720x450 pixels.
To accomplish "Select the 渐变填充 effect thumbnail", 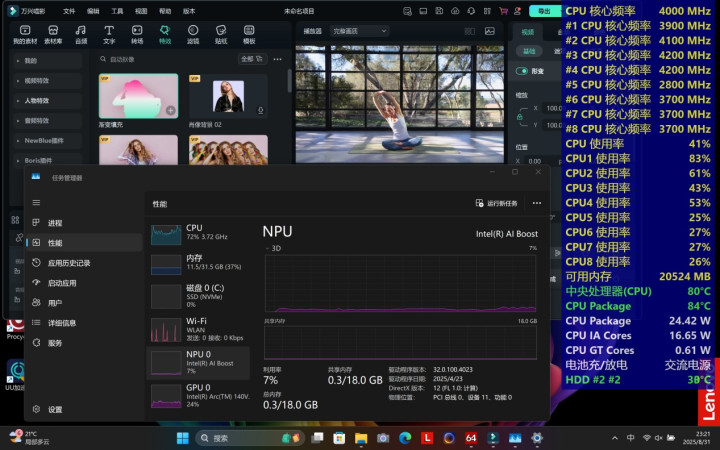I will point(138,96).
